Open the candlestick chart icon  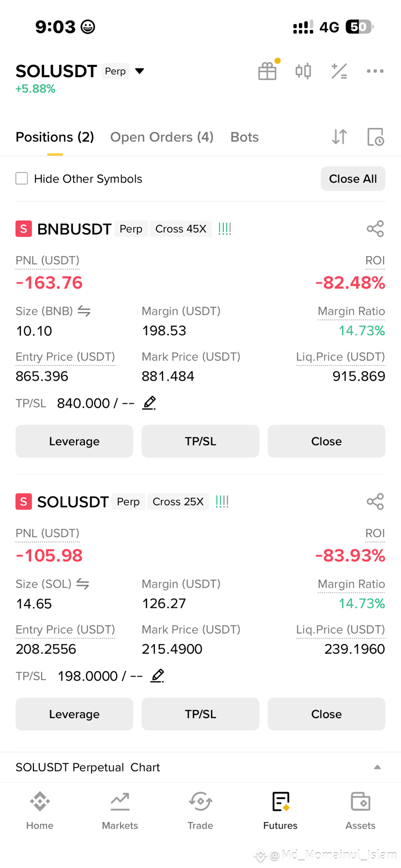coord(303,71)
